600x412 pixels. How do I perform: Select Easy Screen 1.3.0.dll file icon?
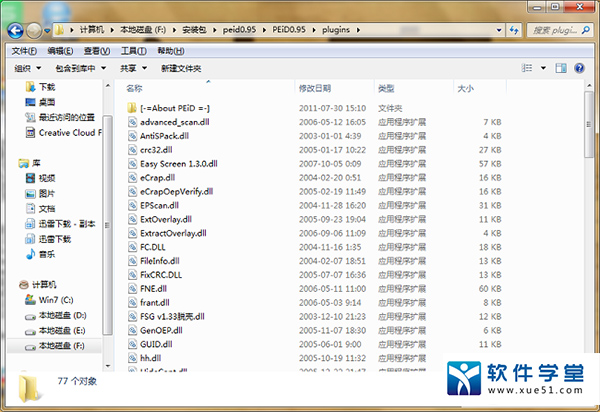coord(132,164)
